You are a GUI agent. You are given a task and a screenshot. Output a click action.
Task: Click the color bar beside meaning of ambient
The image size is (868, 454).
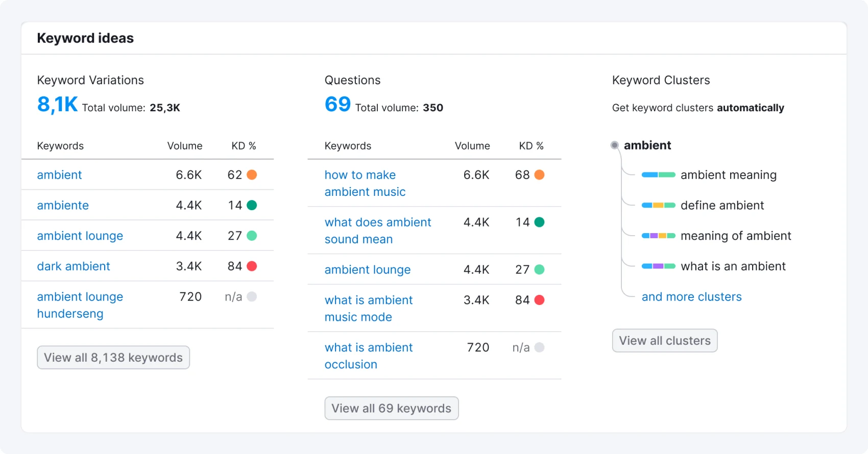tap(658, 236)
